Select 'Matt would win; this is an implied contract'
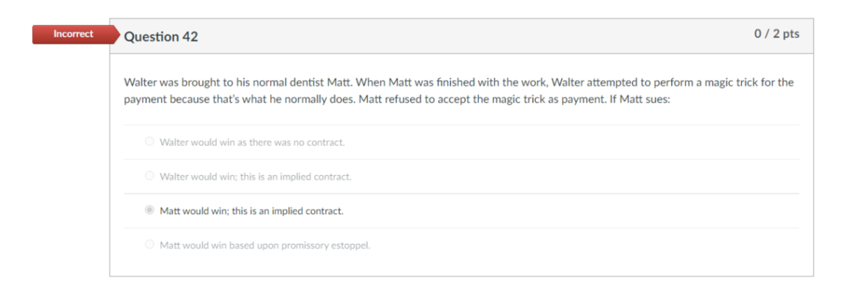Image resolution: width=868 pixels, height=293 pixels. [149, 211]
